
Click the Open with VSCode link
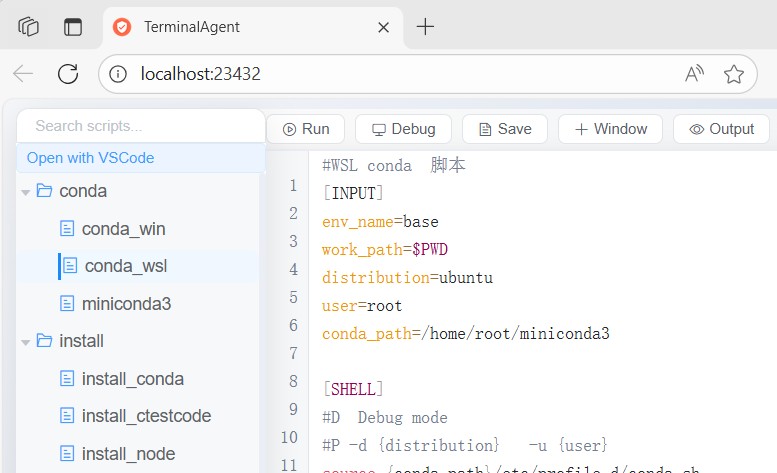click(90, 158)
